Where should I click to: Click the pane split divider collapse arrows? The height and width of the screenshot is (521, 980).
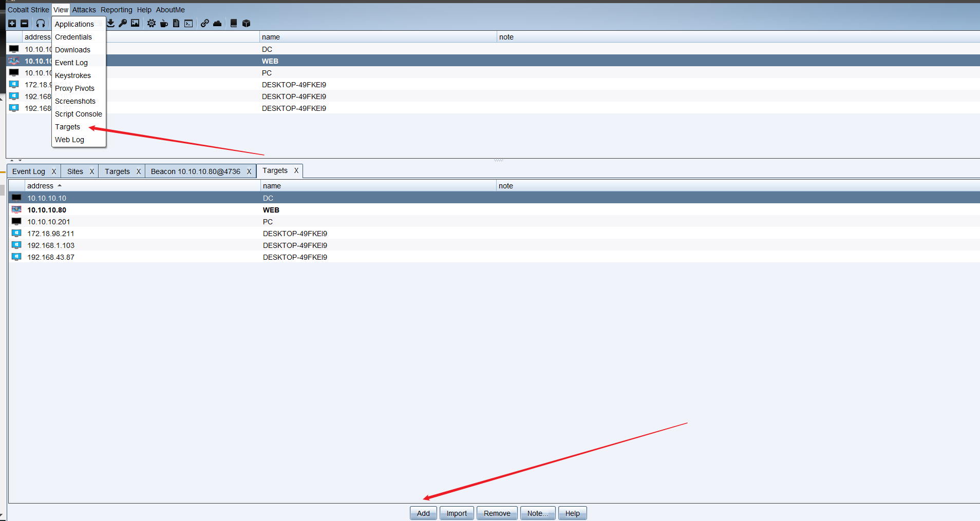(16, 161)
